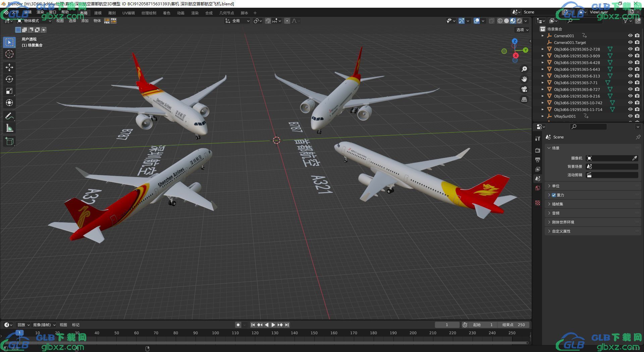The width and height of the screenshot is (644, 352).
Task: Select the Scale tool
Action: (x=9, y=91)
